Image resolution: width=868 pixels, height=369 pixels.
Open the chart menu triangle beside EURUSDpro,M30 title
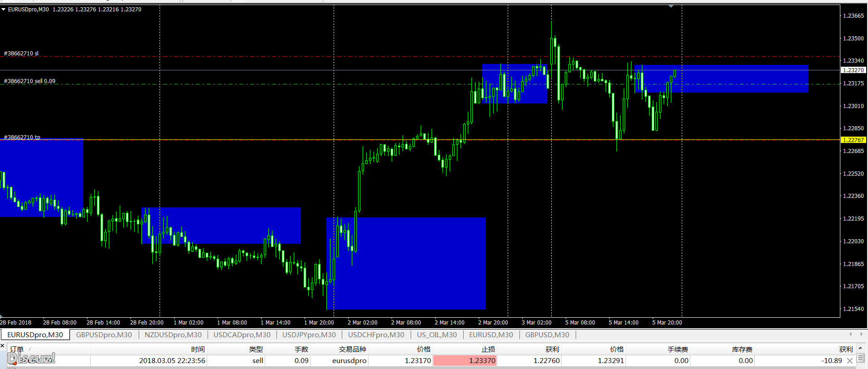[4, 9]
